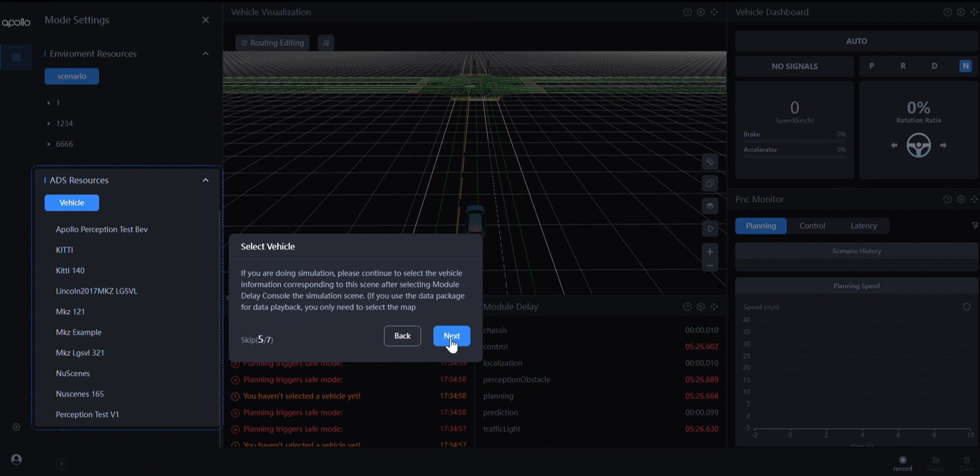Expand scenario group 1

(x=49, y=103)
